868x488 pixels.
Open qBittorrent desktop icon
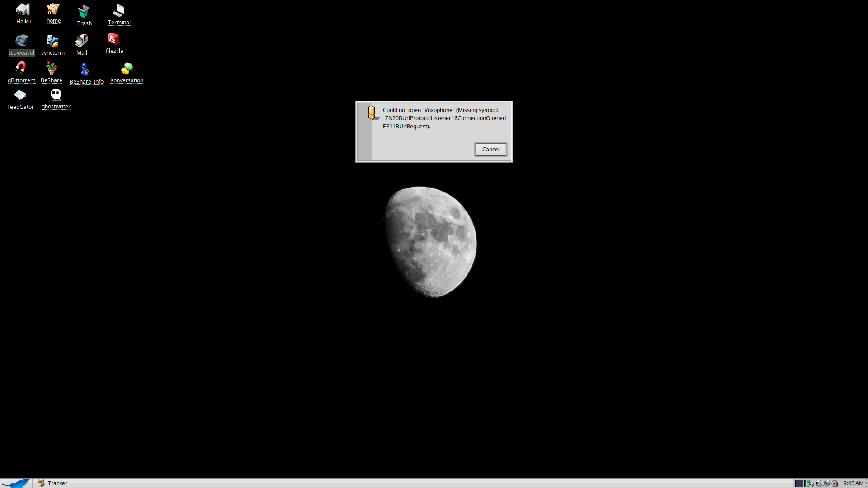21,68
